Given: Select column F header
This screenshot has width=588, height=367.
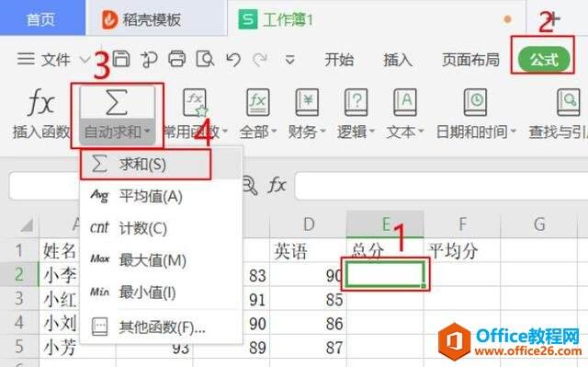Looking at the screenshot, I should (x=462, y=224).
